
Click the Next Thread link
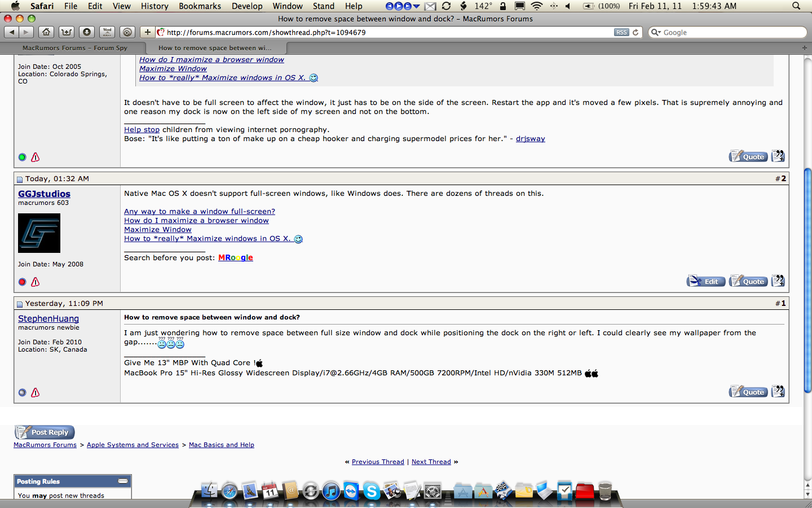click(x=431, y=462)
